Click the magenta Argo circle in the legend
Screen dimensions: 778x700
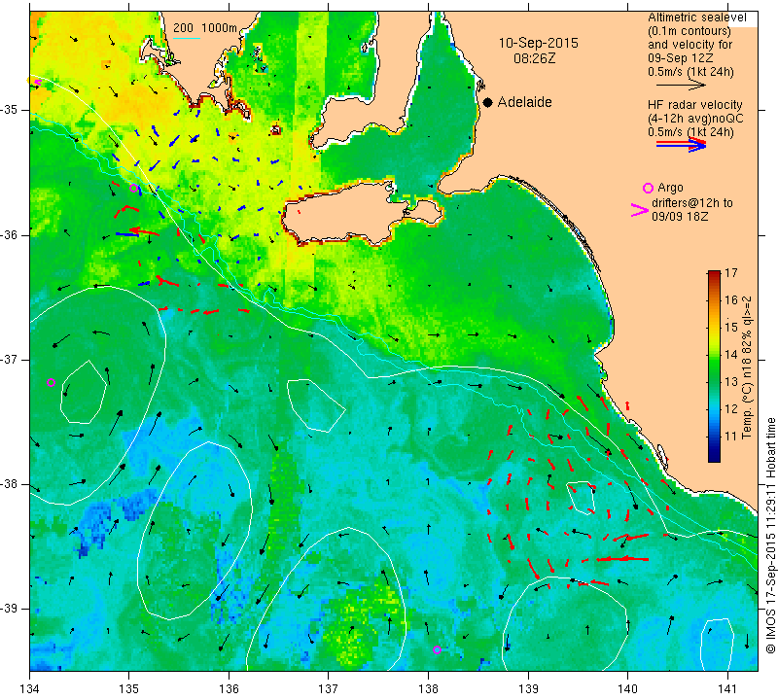(x=648, y=188)
